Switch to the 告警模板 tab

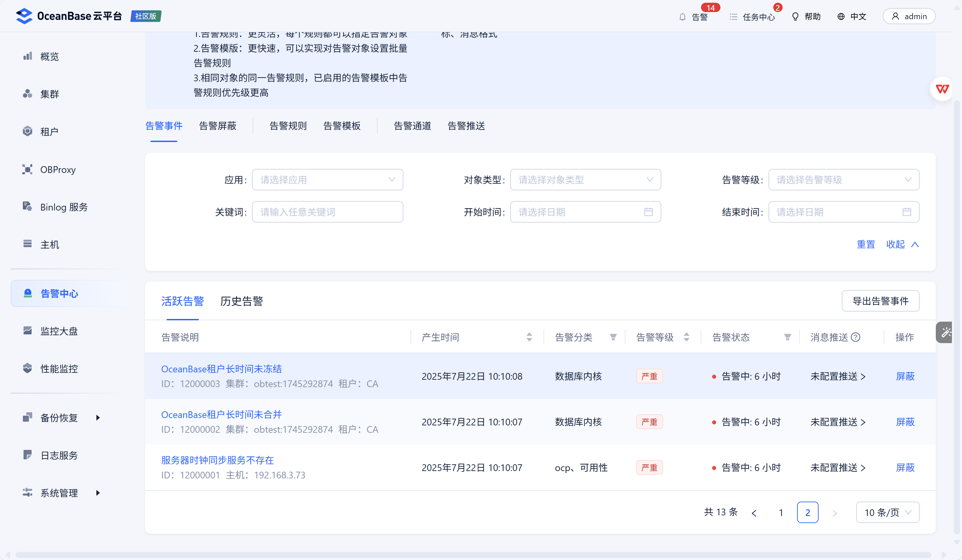tap(342, 126)
